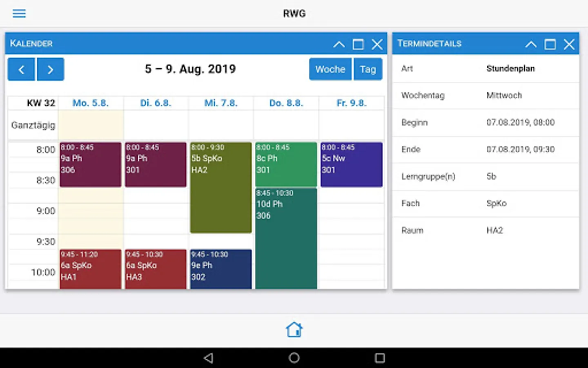The height and width of the screenshot is (368, 588).
Task: Select Mo. 5.8. day header
Action: coord(91,103)
